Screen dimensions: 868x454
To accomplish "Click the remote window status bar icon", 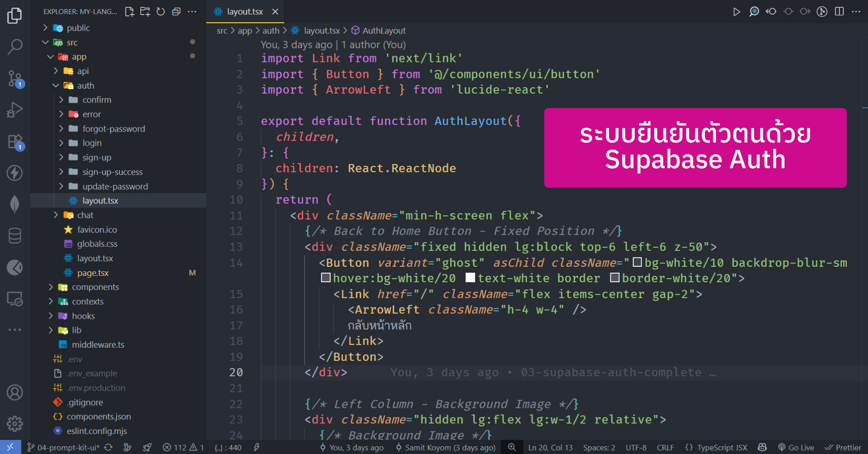I will (10, 447).
